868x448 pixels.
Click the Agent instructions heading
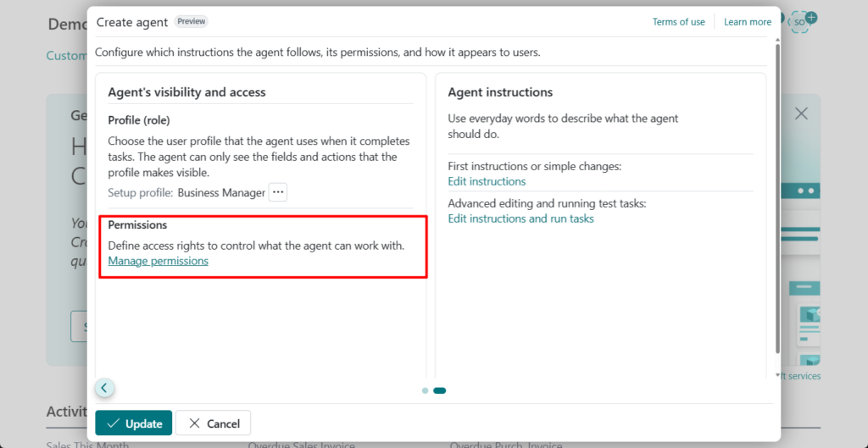click(x=500, y=92)
